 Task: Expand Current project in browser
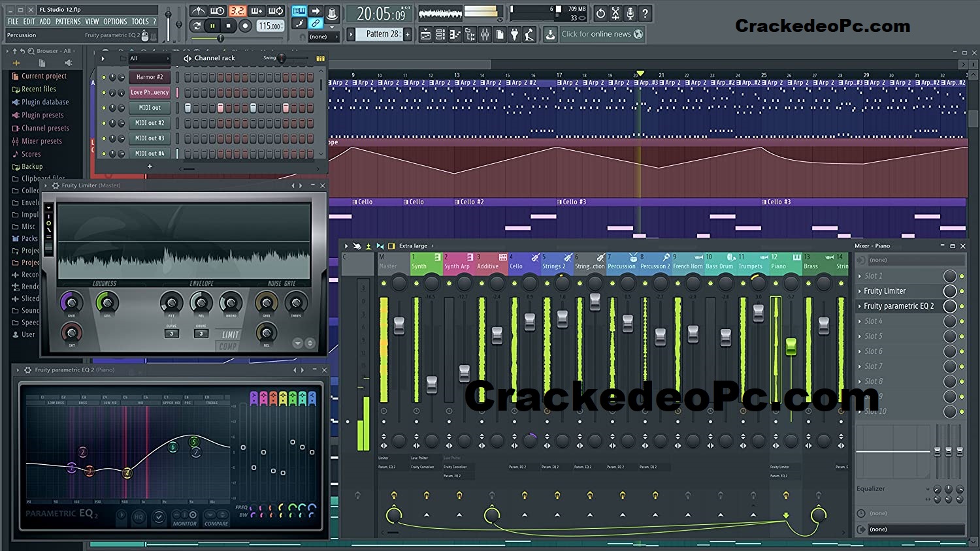tap(39, 76)
